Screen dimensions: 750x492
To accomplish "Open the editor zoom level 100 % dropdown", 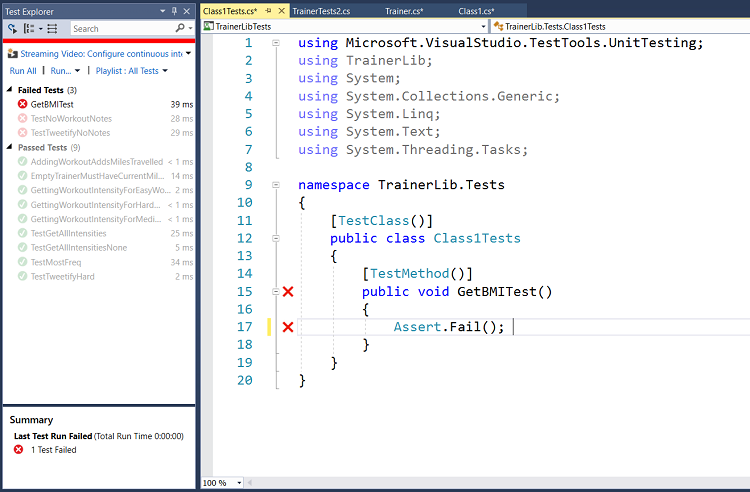I will click(x=239, y=483).
